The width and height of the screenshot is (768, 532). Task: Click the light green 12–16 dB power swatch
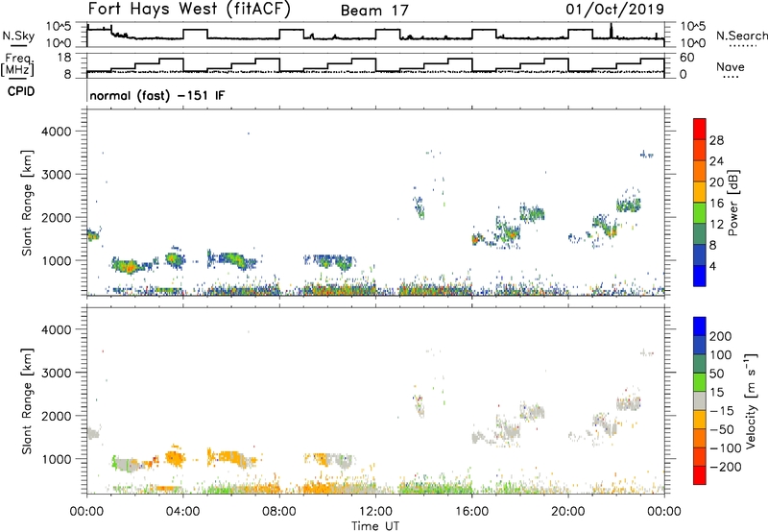[x=700, y=213]
